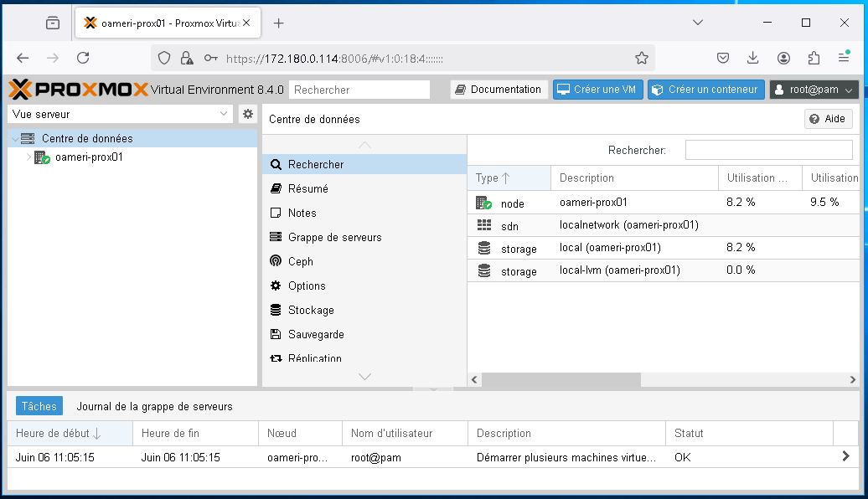868x499 pixels.
Task: Open a new browser tab
Action: (278, 23)
